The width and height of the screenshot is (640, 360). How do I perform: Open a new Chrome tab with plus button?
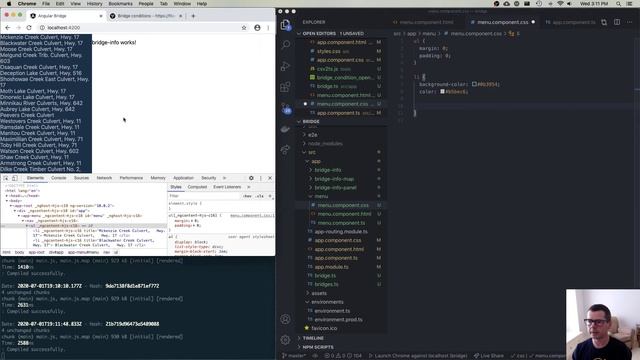pyautogui.click(x=193, y=16)
